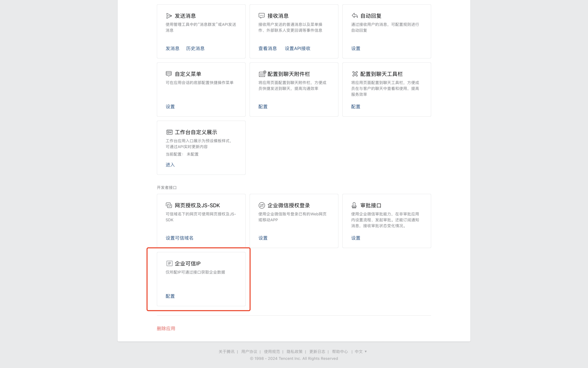The width and height of the screenshot is (588, 368).
Task: Click the 当前配置: 未配置 status text
Action: [x=182, y=154]
